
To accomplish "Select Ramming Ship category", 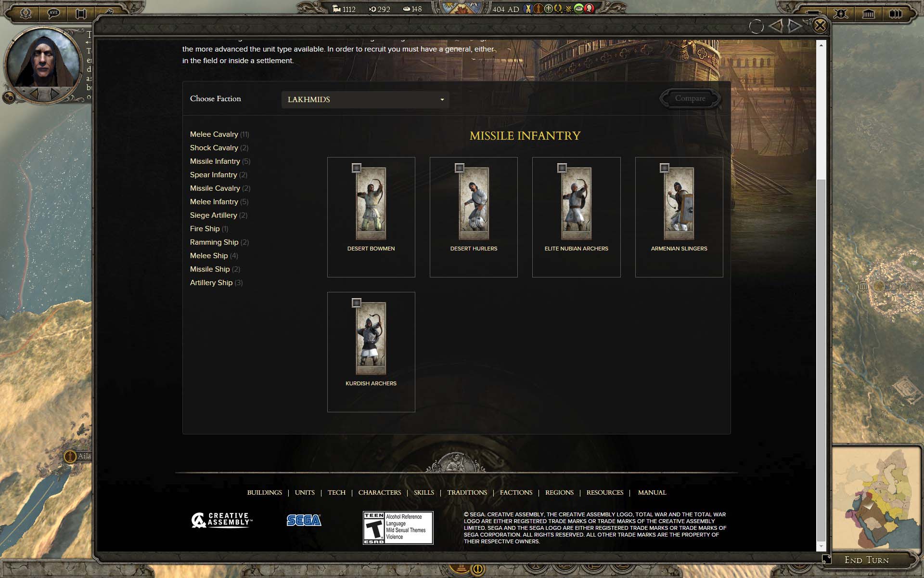I will [x=219, y=242].
